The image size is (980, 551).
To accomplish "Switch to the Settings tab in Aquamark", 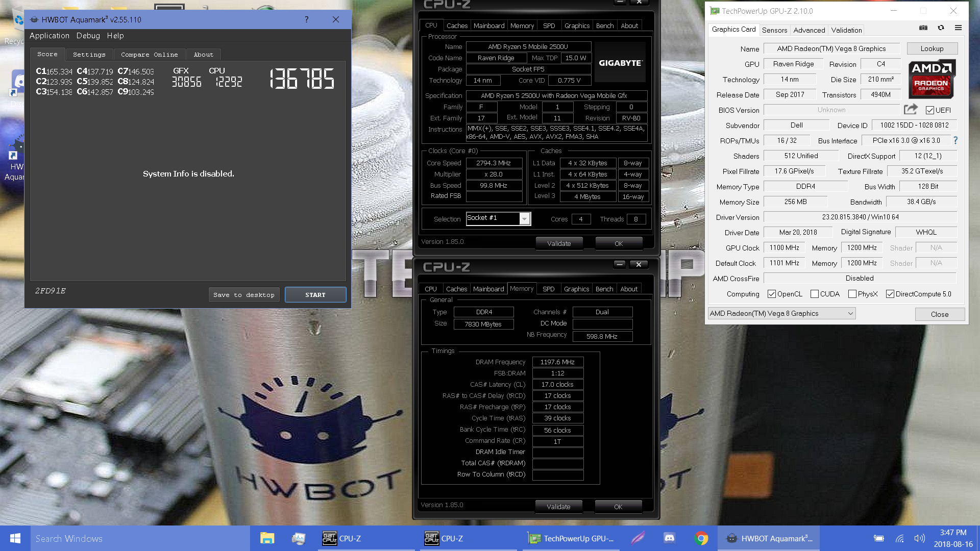I will pos(89,55).
